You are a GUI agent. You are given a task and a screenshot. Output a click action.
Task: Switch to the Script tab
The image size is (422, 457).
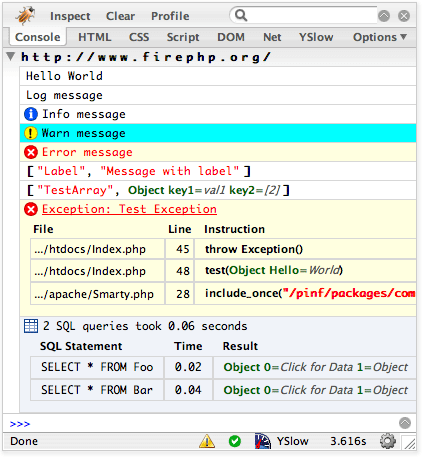[183, 37]
